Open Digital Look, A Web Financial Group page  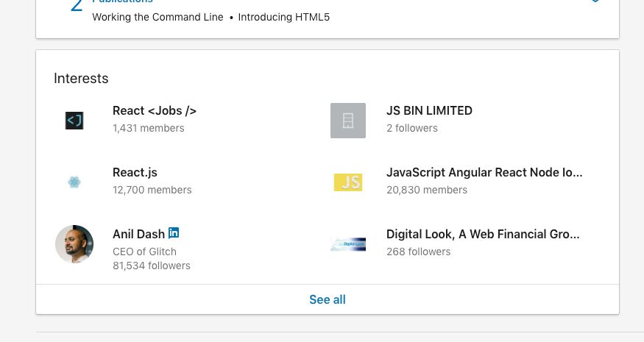483,234
